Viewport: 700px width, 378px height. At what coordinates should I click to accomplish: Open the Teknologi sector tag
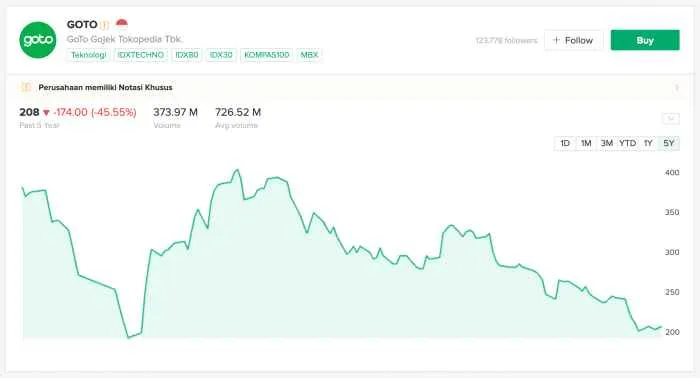(88, 55)
